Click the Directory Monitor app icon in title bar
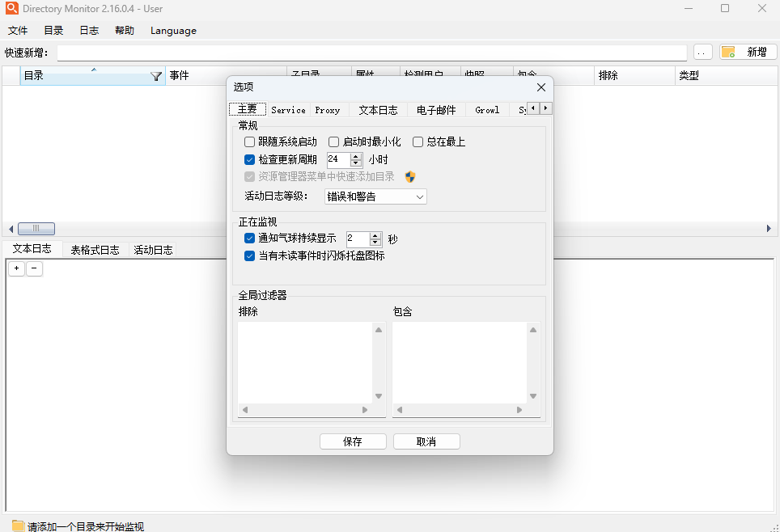This screenshot has width=780, height=532. (x=11, y=8)
